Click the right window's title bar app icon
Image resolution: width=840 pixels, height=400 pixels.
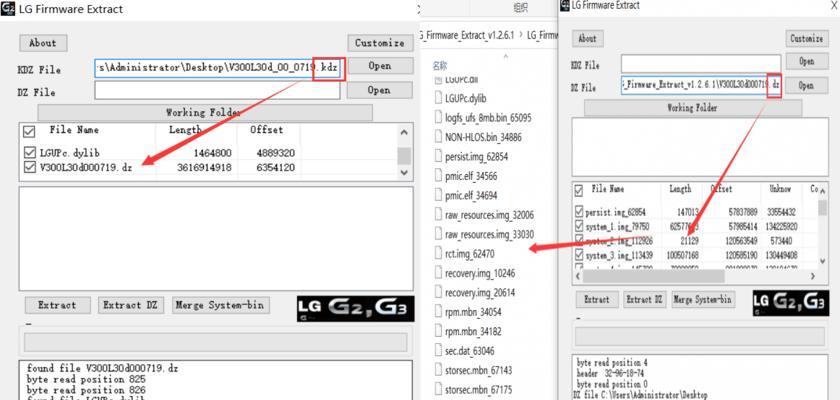[565, 5]
